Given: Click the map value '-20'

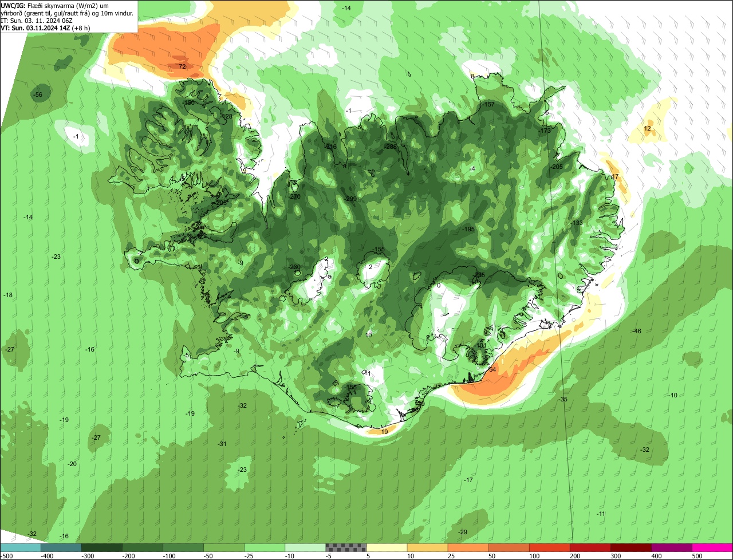Looking at the screenshot, I should [x=72, y=464].
